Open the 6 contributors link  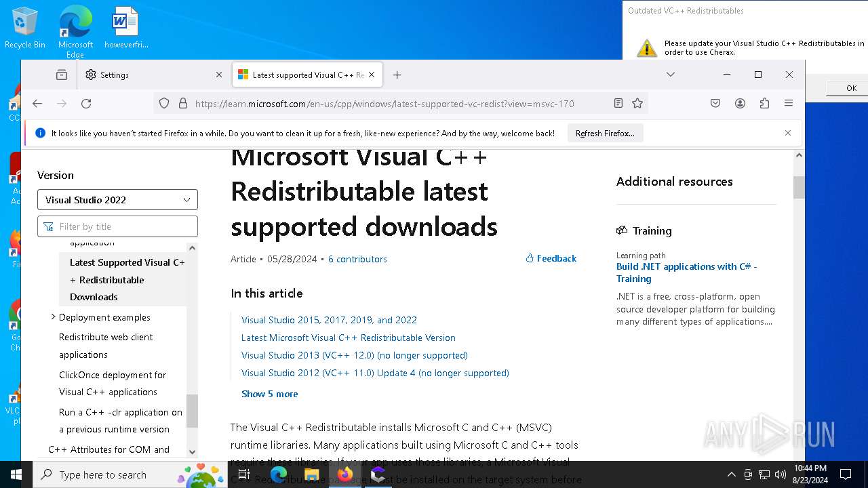pos(357,259)
